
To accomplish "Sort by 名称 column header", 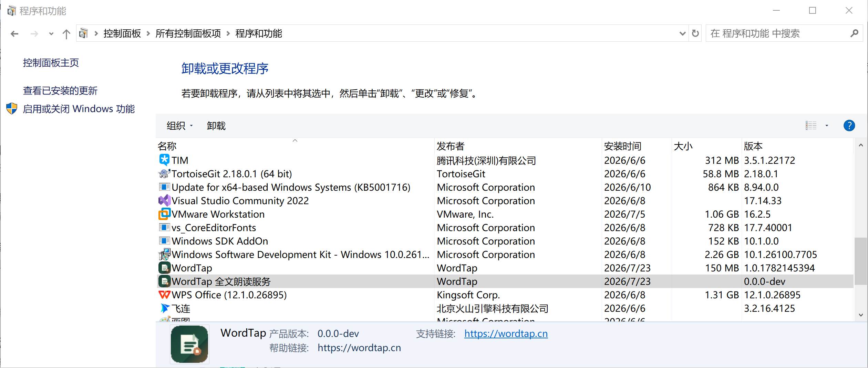I will [x=295, y=146].
